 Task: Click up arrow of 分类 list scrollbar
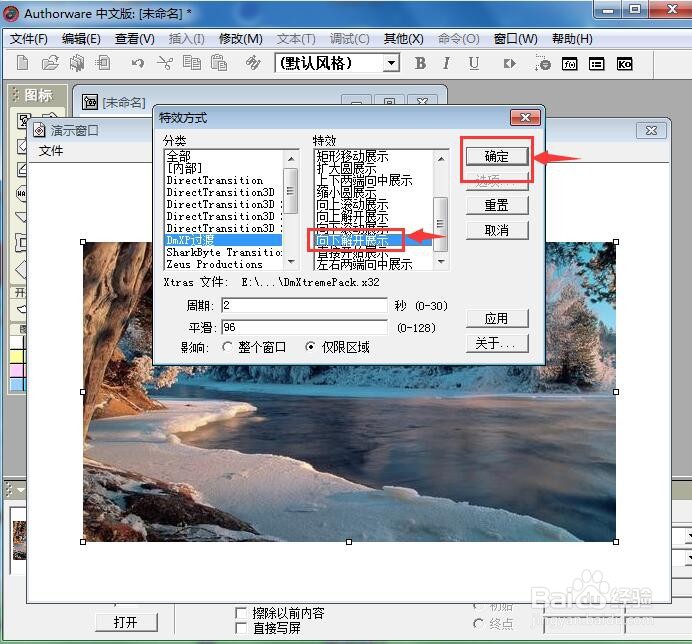290,158
